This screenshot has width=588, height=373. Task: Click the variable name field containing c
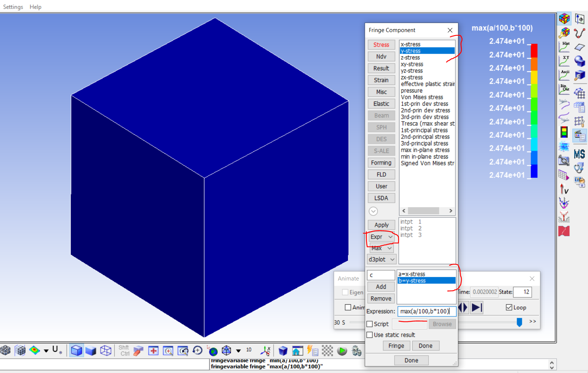(x=381, y=275)
